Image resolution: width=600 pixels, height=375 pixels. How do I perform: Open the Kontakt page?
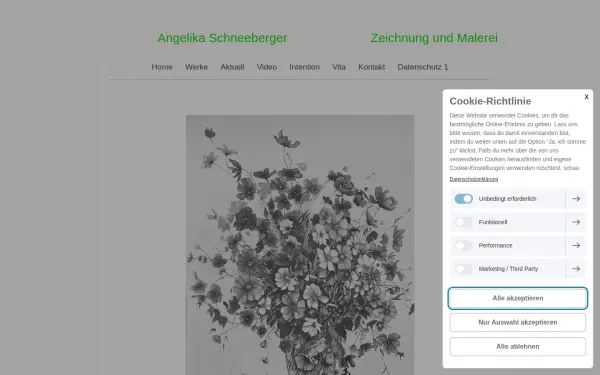click(372, 67)
